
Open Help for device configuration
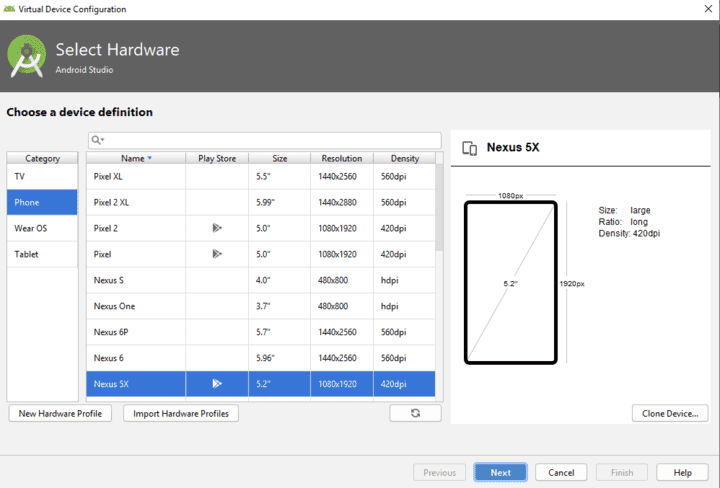pos(682,472)
